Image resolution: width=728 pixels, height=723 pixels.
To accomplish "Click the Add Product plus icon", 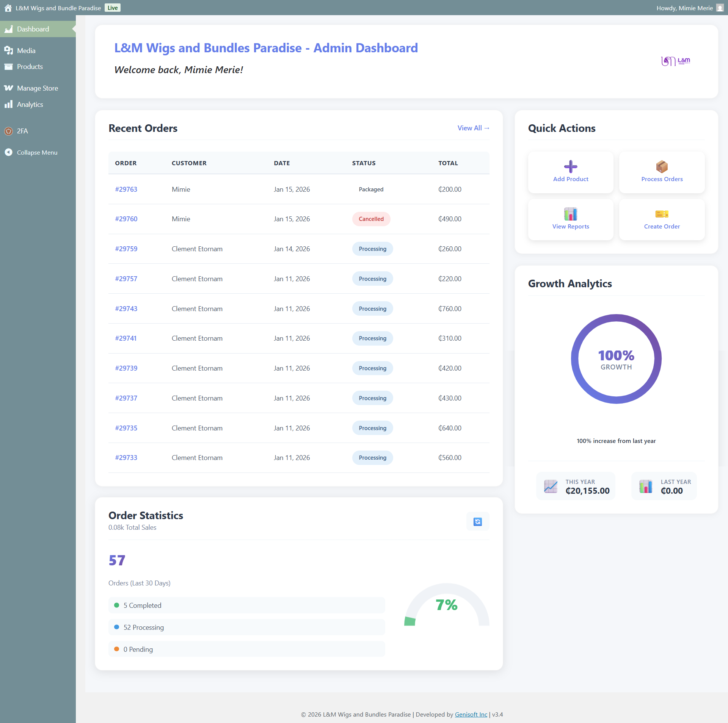I will 570,166.
